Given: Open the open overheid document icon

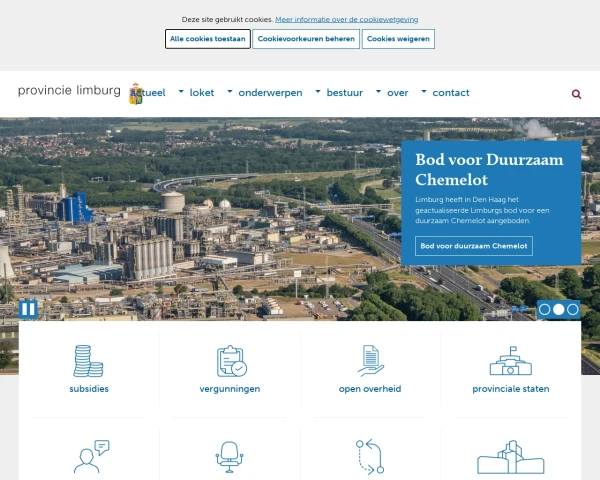Looking at the screenshot, I should coord(370,361).
